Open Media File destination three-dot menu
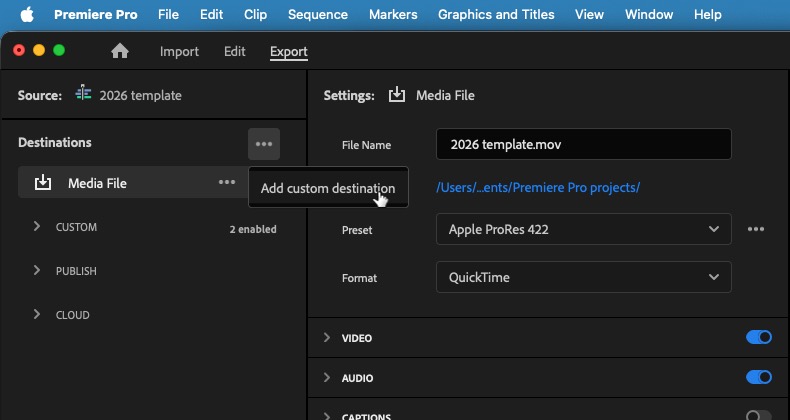This screenshot has width=790, height=420. (227, 182)
